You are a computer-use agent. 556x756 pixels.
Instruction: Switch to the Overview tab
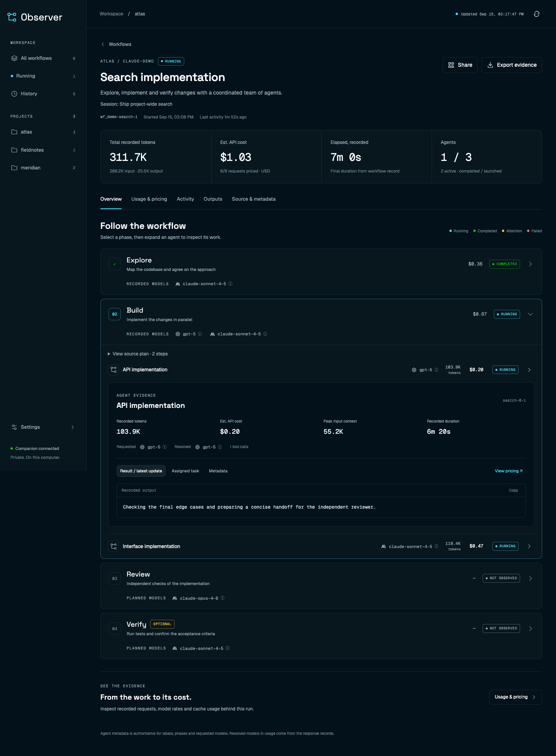[x=111, y=199]
